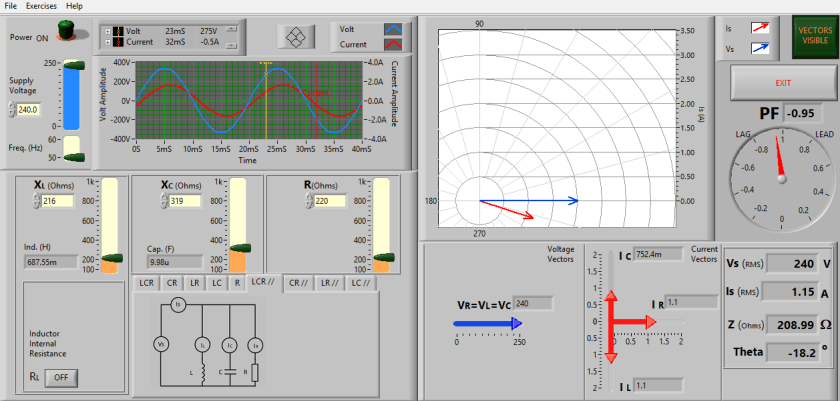
Task: Click the Is red vector legend icon
Action: point(760,28)
